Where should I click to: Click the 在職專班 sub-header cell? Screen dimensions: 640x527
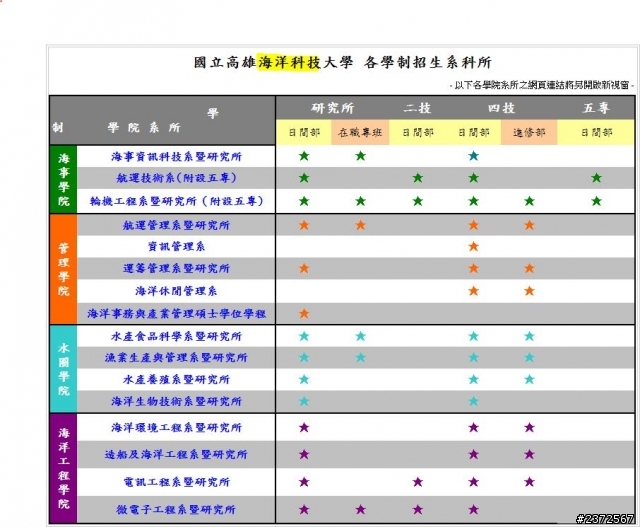coord(360,133)
